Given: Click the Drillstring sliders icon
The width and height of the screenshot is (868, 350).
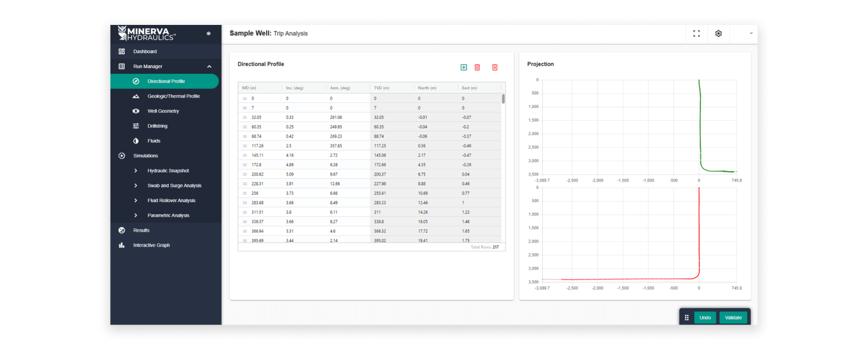Looking at the screenshot, I should point(136,126).
